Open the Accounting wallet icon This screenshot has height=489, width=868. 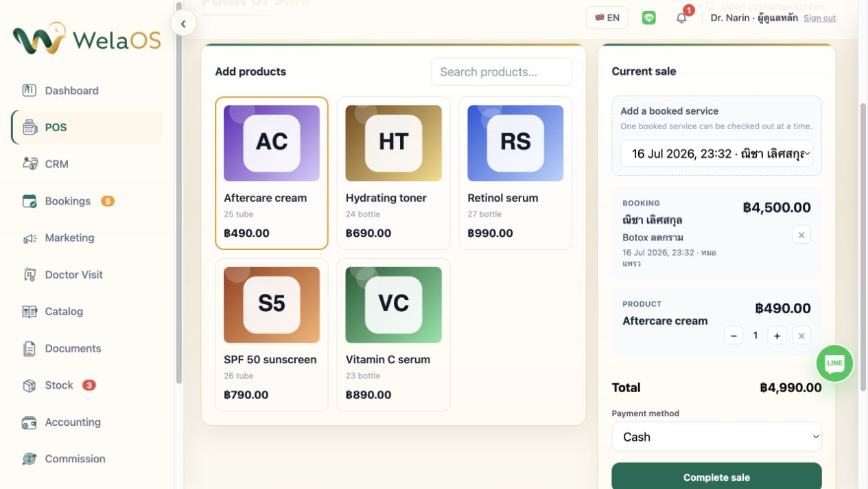click(29, 422)
